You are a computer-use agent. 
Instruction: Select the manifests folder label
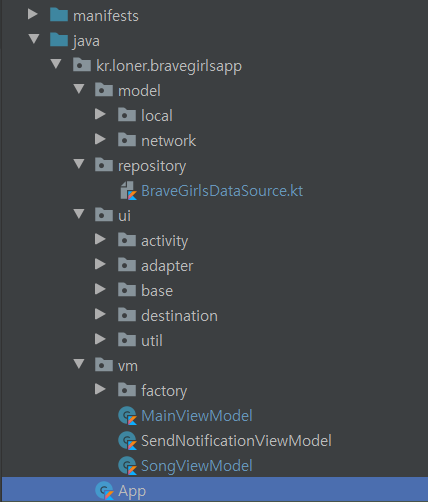pyautogui.click(x=106, y=16)
